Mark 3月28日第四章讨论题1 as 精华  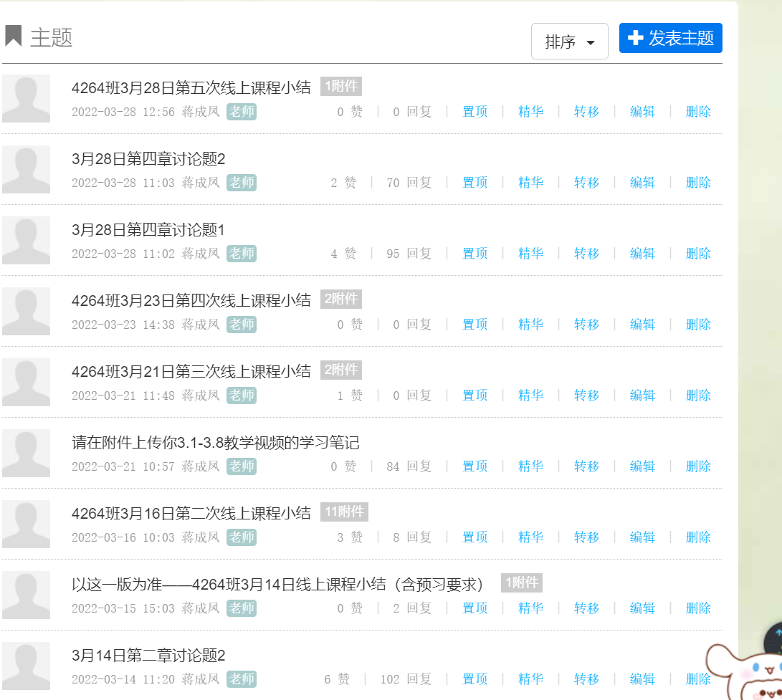(530, 254)
